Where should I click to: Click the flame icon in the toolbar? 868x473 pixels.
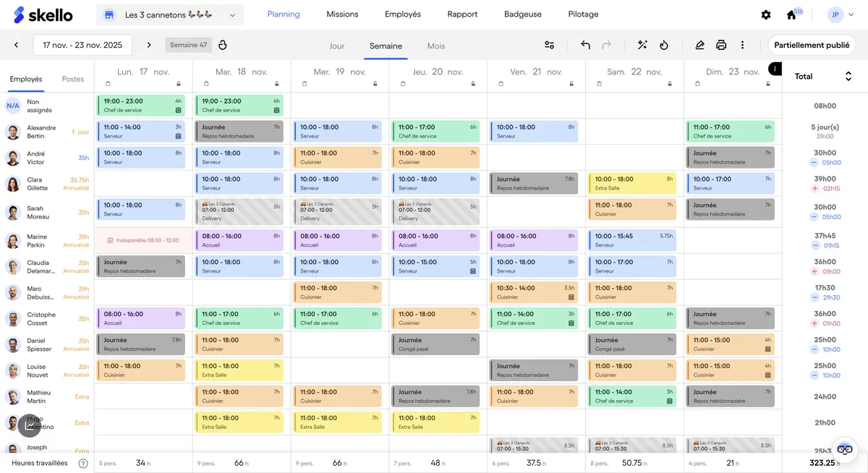tap(664, 45)
